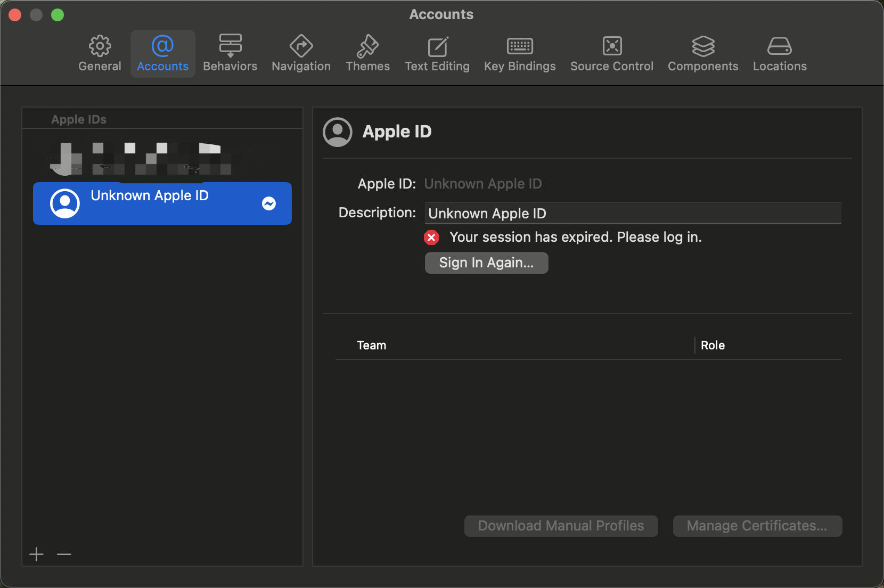
Task: Click the Role column header
Action: point(713,345)
